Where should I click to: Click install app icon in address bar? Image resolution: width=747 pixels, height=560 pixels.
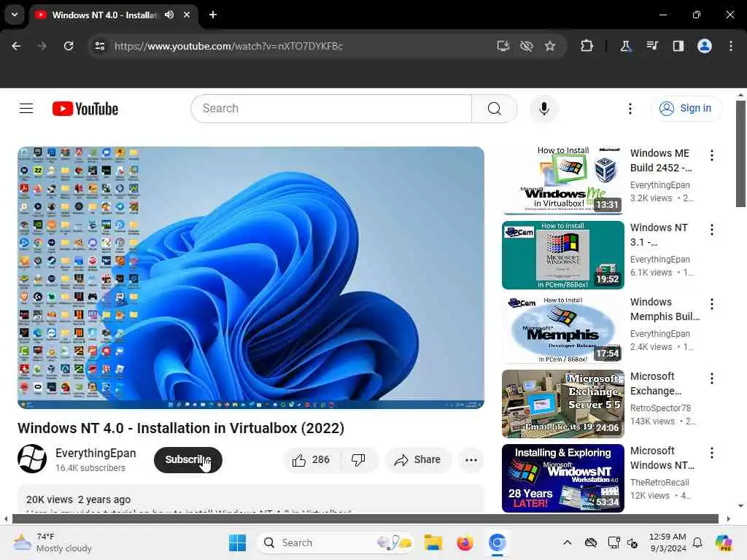(x=503, y=46)
